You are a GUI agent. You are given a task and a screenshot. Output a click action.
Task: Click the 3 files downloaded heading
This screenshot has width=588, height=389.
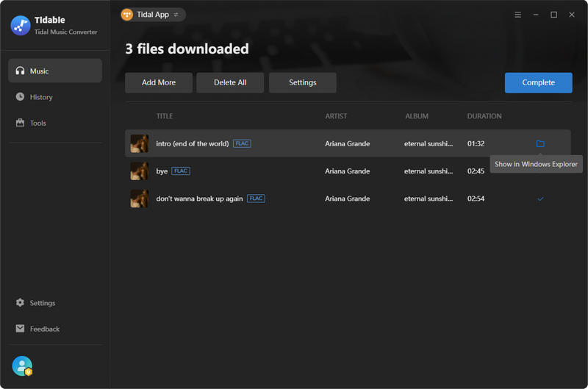point(187,49)
